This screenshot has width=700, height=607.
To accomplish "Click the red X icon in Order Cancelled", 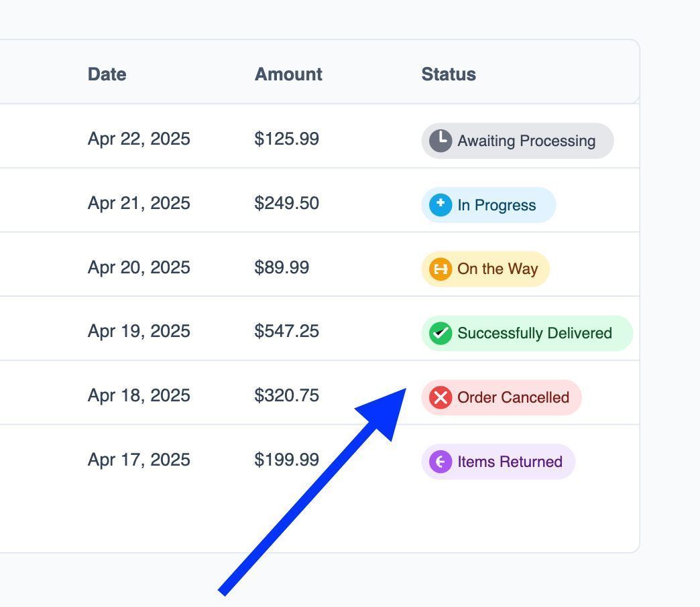I will click(441, 397).
